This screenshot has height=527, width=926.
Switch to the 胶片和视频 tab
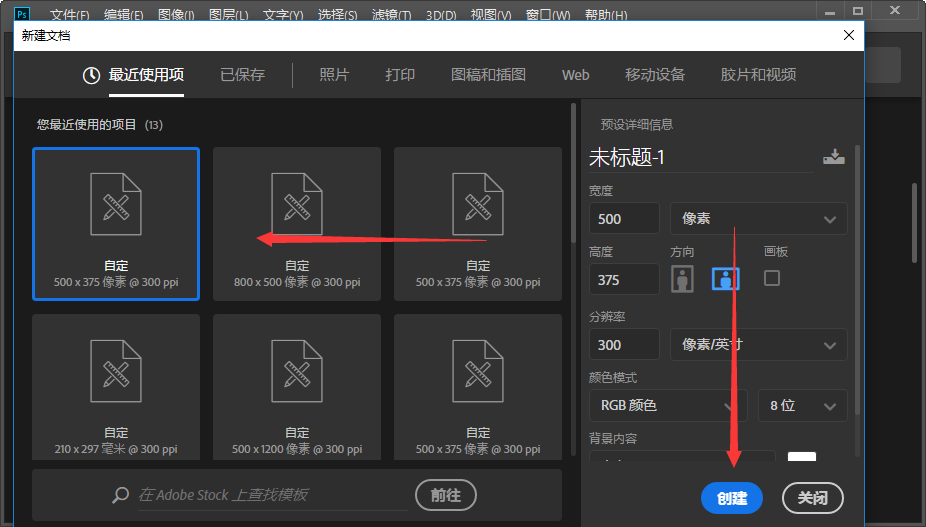click(x=758, y=75)
